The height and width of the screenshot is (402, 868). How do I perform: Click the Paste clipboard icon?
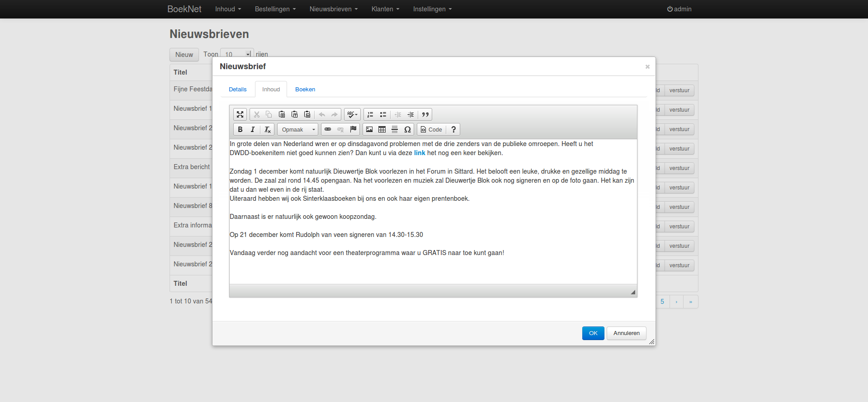pos(282,114)
